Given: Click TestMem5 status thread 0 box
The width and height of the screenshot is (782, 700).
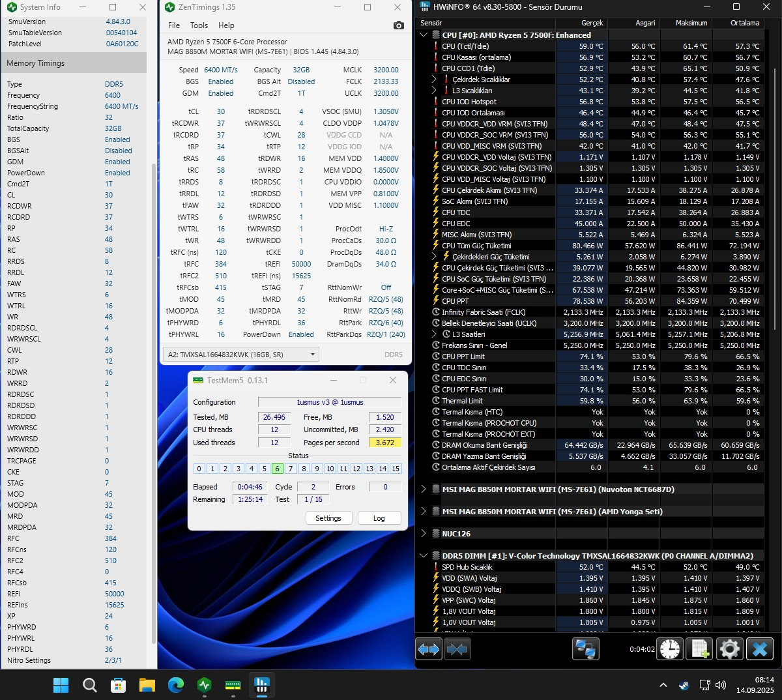Looking at the screenshot, I should (199, 469).
